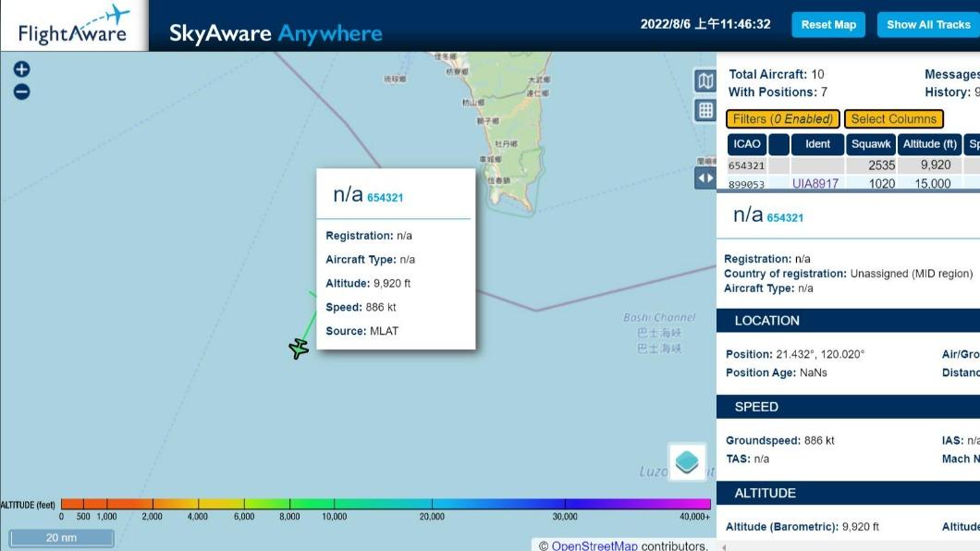This screenshot has height=551, width=980.
Task: Click the FlightAware logo
Action: click(x=74, y=26)
